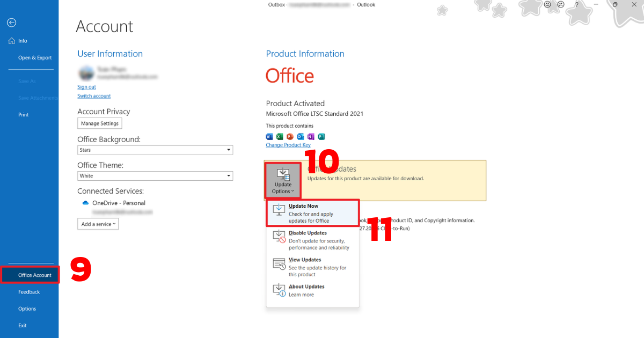The image size is (644, 338).
Task: Open the Update Options dropdown button
Action: pyautogui.click(x=283, y=180)
